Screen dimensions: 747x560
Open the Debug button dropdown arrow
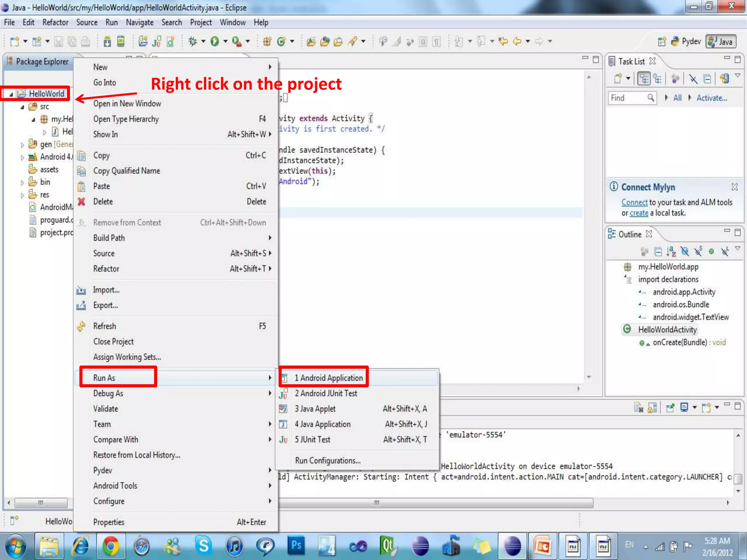point(203,42)
